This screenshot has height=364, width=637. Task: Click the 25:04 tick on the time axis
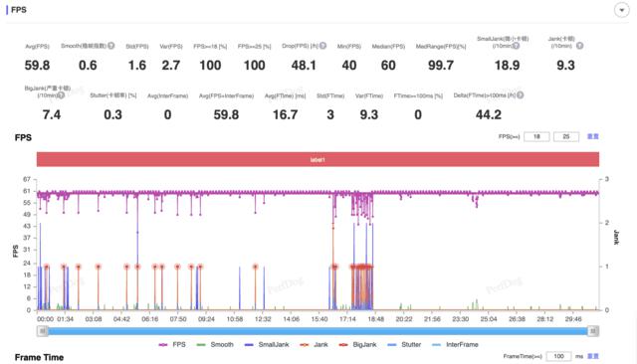(489, 319)
